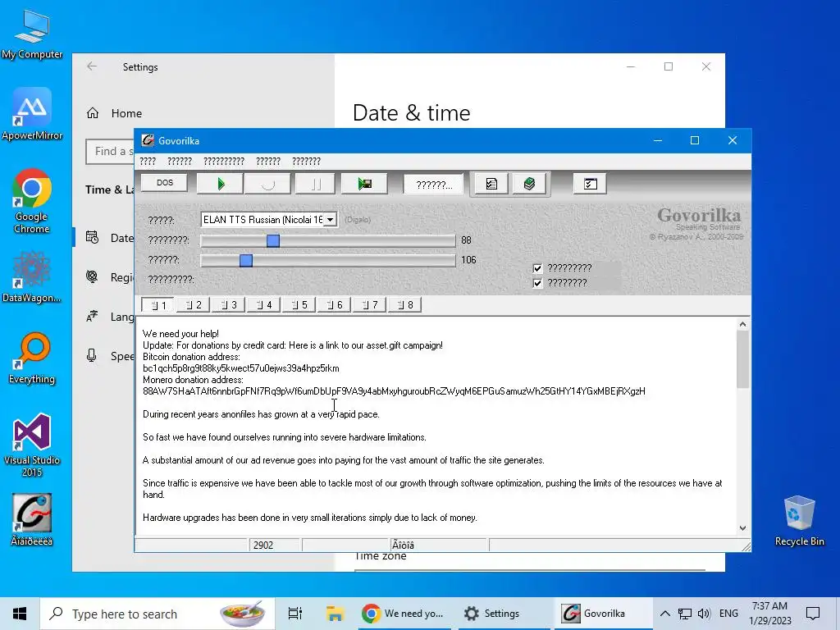The width and height of the screenshot is (840, 630).
Task: Switch to text tab 7
Action: pyautogui.click(x=370, y=305)
